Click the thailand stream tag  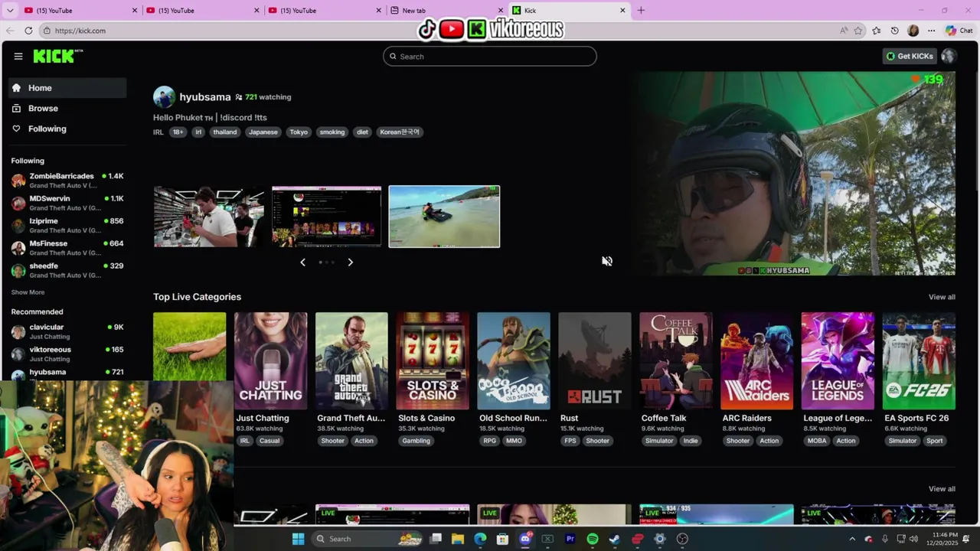click(x=225, y=132)
